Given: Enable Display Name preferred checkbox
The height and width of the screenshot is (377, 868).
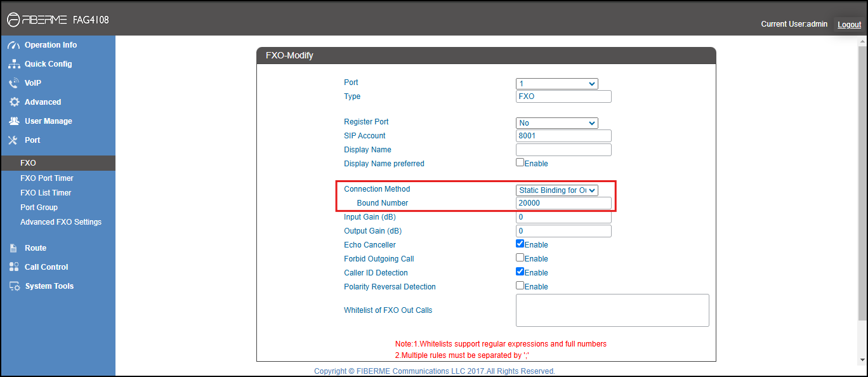Looking at the screenshot, I should [520, 162].
